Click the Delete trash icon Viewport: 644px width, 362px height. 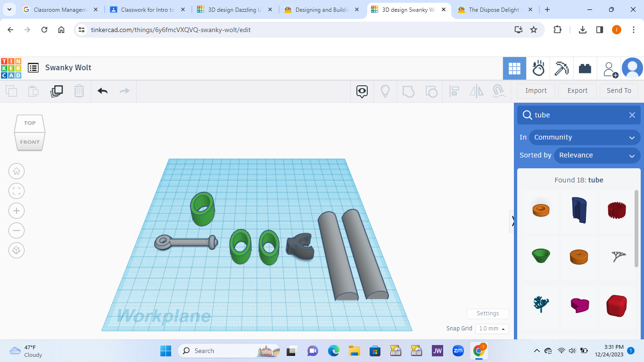pos(79,91)
